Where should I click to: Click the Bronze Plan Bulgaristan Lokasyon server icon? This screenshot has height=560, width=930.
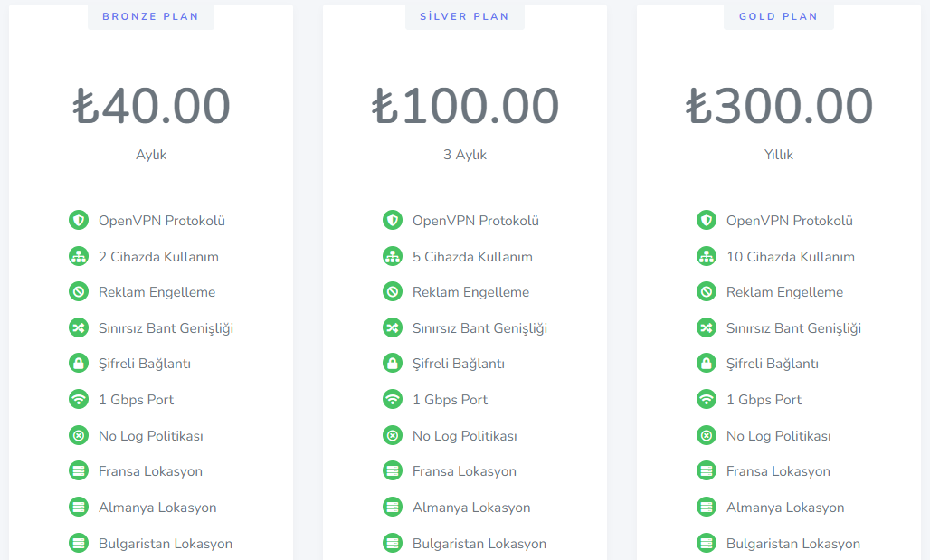click(79, 543)
